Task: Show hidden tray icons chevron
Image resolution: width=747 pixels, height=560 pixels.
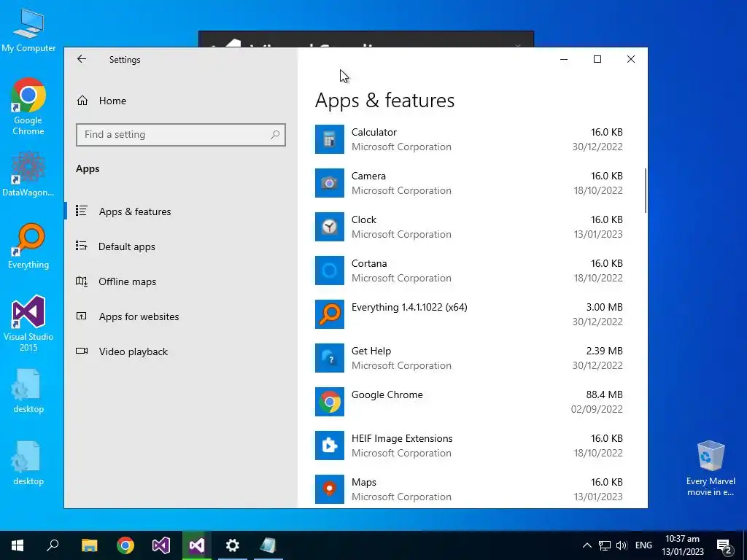Action: pos(587,545)
